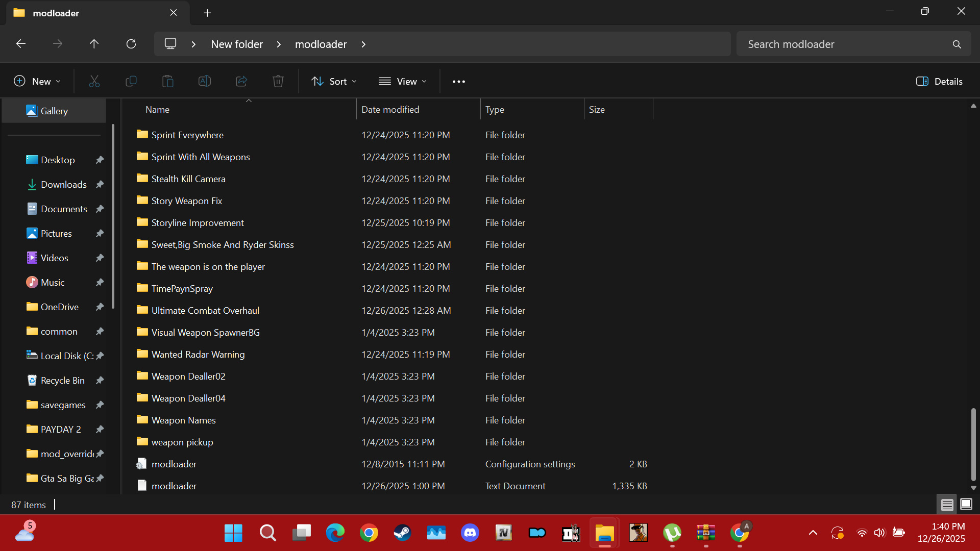Add a new tab with plus button
Image resolution: width=980 pixels, height=551 pixels.
(207, 13)
